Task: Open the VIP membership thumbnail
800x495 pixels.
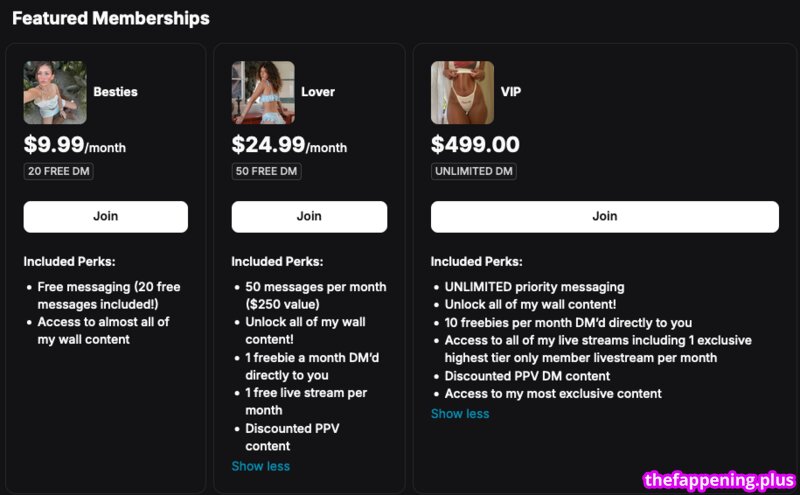Action: point(462,92)
